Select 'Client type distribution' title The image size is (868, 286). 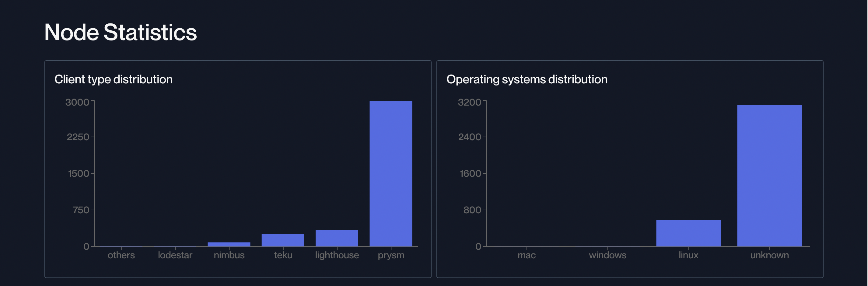(113, 79)
